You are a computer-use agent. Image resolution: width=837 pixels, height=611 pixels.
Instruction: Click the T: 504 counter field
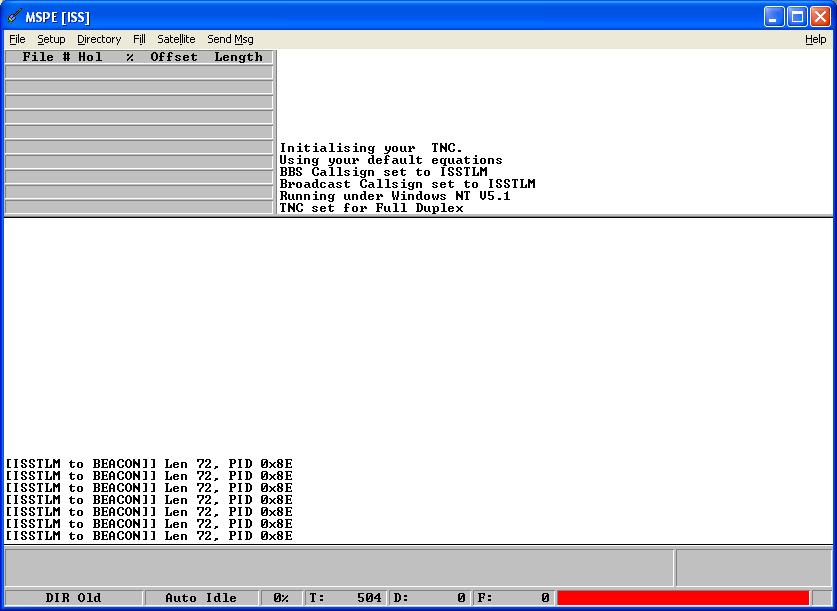(345, 598)
